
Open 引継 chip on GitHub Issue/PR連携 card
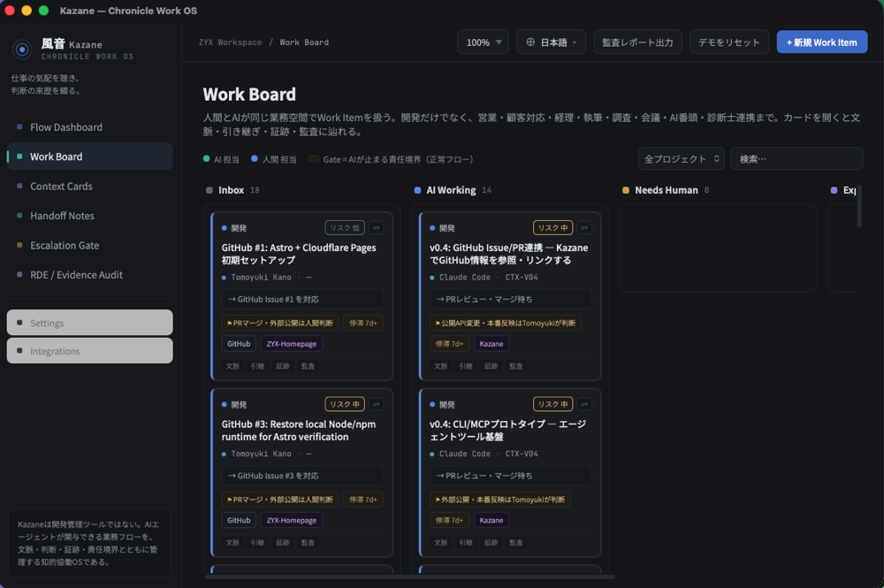466,366
